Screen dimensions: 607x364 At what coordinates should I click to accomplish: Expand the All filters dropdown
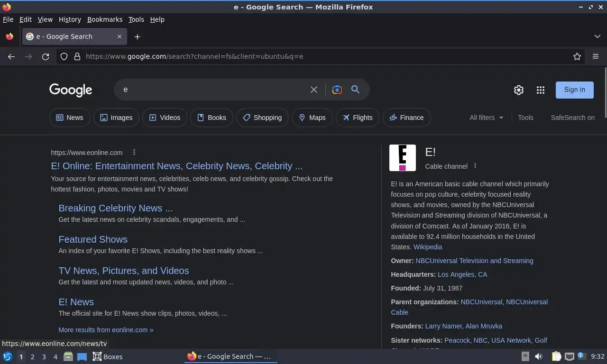click(487, 118)
